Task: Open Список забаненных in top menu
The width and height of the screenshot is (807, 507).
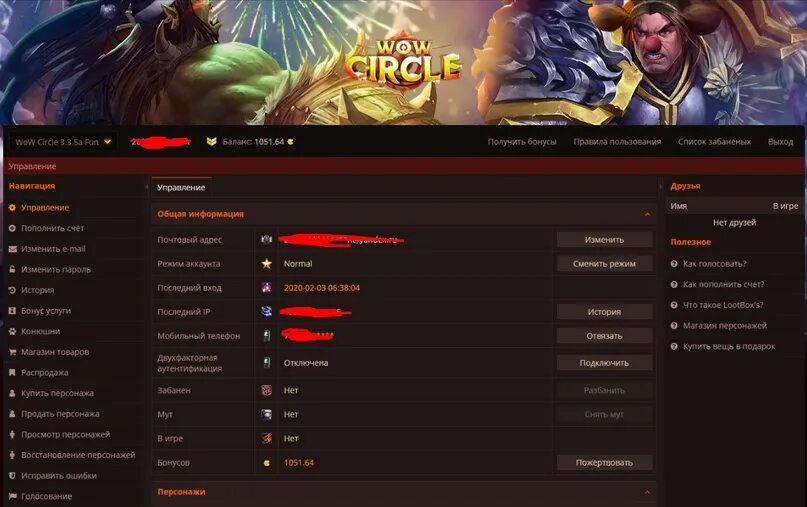Action: click(714, 142)
